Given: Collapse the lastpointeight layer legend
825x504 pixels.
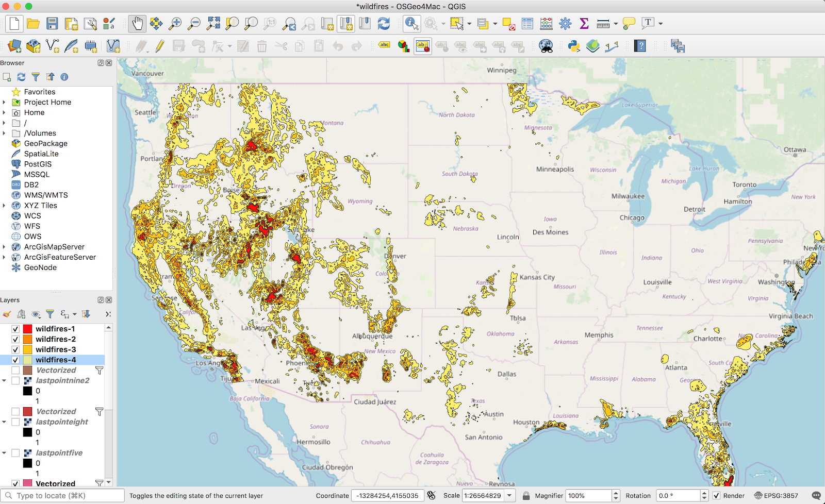Looking at the screenshot, I should (x=4, y=422).
